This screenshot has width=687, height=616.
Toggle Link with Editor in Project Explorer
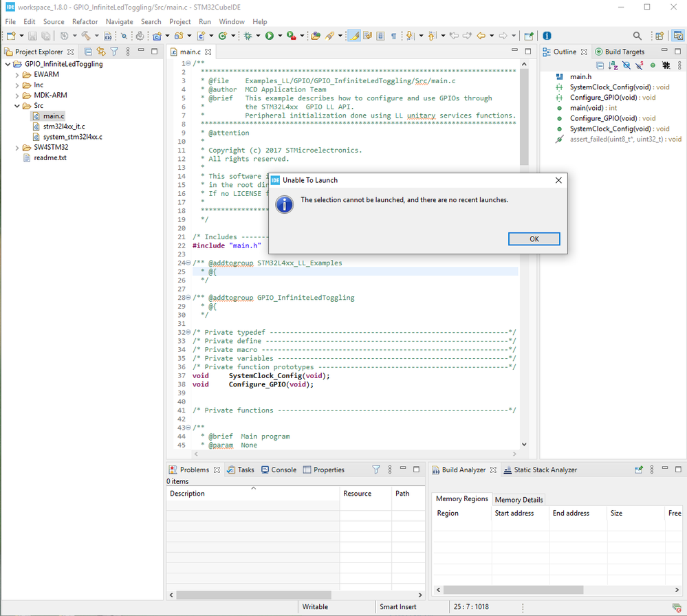click(101, 52)
